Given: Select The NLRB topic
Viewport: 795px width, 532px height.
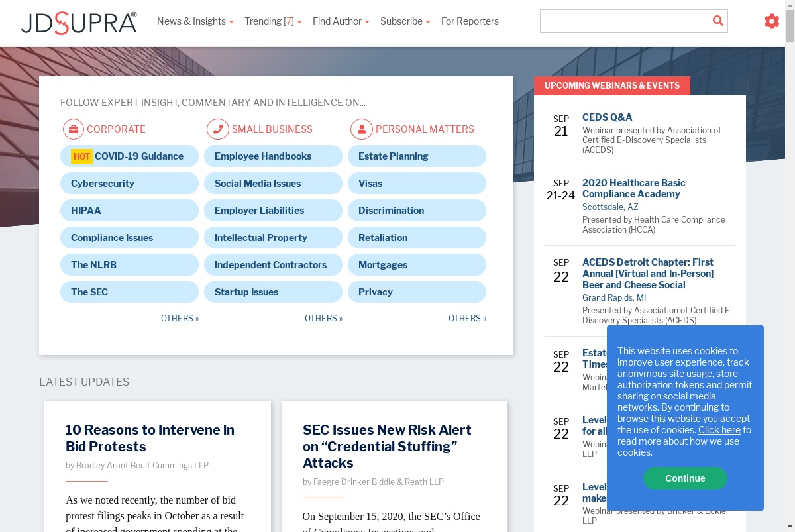Looking at the screenshot, I should 129,265.
